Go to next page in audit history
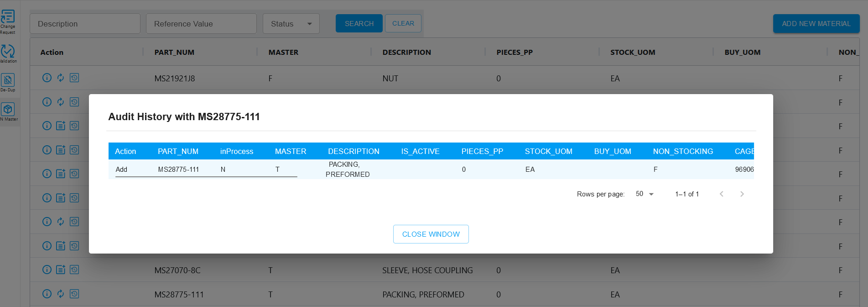 [742, 194]
